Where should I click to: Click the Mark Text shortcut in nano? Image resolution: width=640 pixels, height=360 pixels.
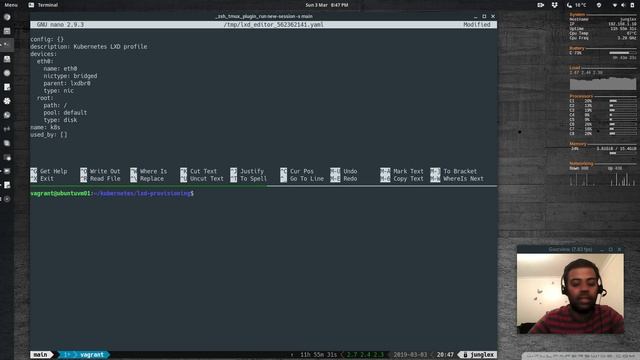point(402,171)
